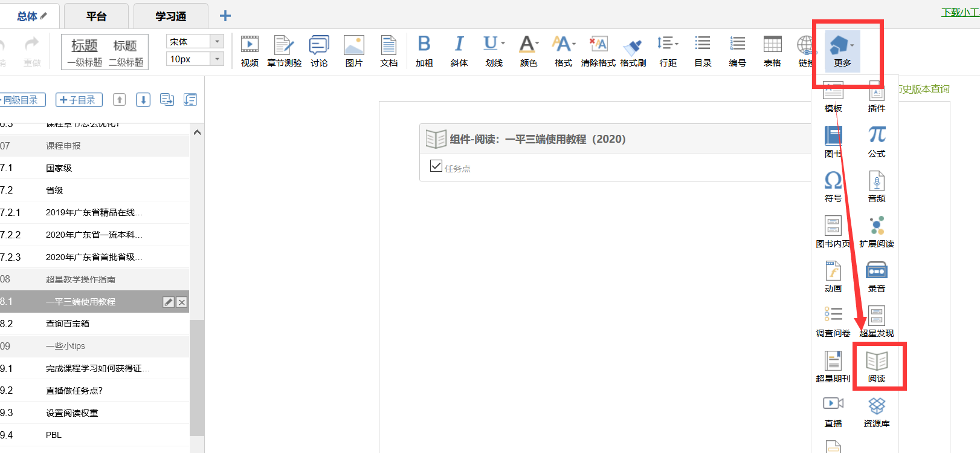
Task: Apply 清除格式 to clear formatting
Action: (x=598, y=50)
